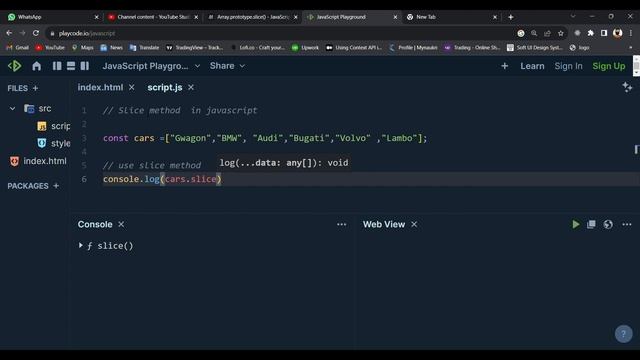Switch to two-pane layout icon
This screenshot has height=360, width=640.
[x=84, y=66]
